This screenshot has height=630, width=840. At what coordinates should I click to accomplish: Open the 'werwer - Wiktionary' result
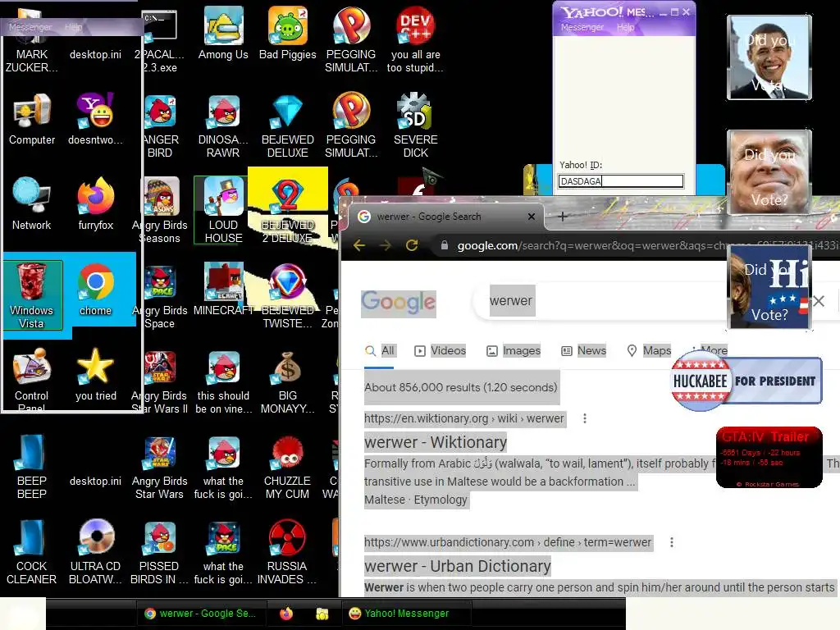point(435,442)
